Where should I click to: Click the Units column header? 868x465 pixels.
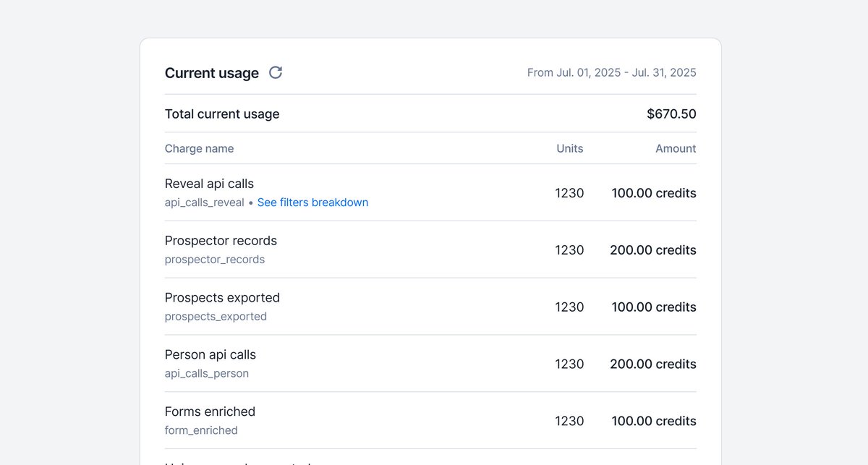(570, 148)
